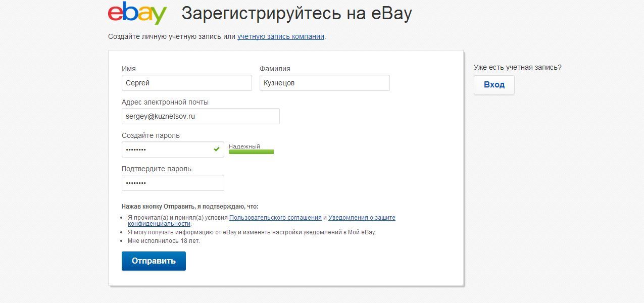
Task: Click the green password strength bar
Action: coord(251,151)
